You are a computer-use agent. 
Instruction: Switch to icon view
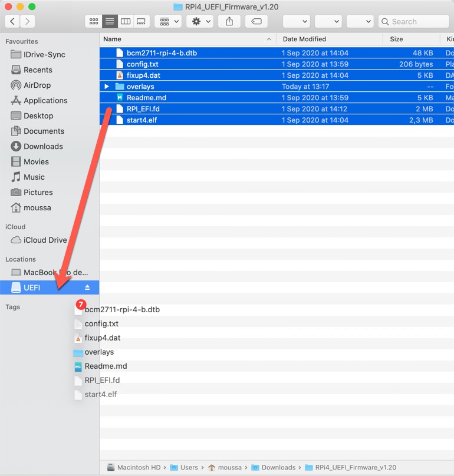(94, 22)
